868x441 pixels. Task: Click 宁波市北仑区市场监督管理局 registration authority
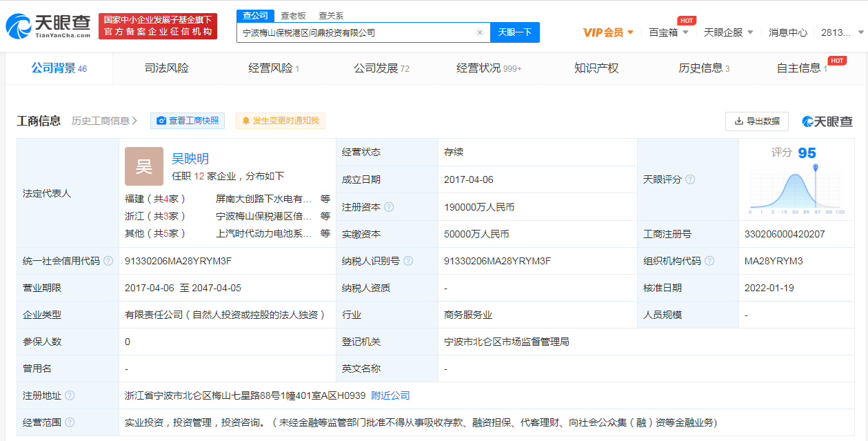[x=507, y=342]
